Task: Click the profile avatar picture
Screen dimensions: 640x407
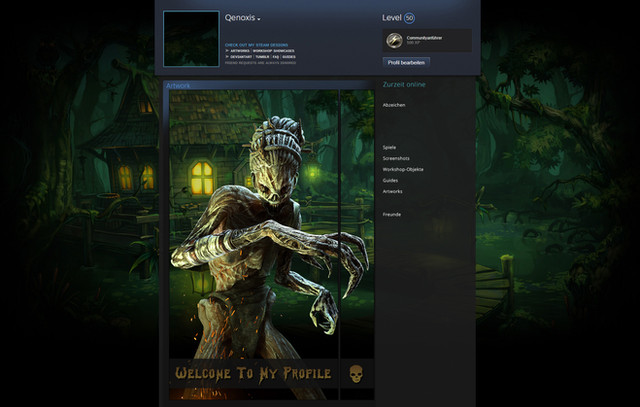Action: click(191, 39)
